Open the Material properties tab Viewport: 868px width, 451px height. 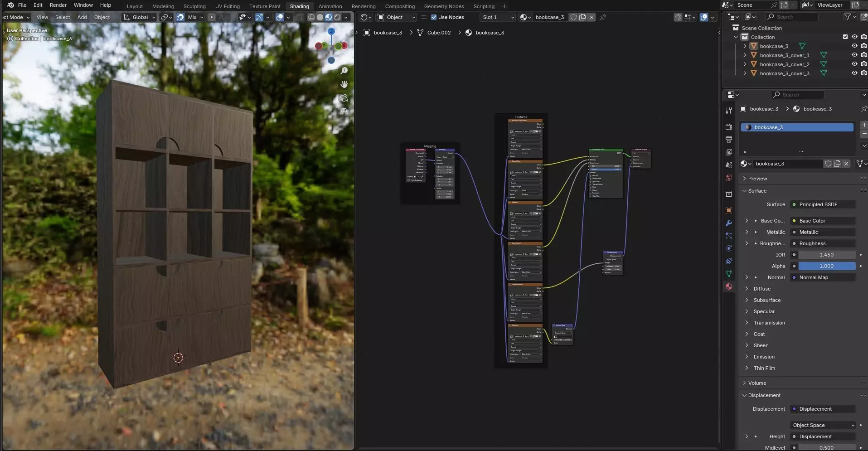729,286
